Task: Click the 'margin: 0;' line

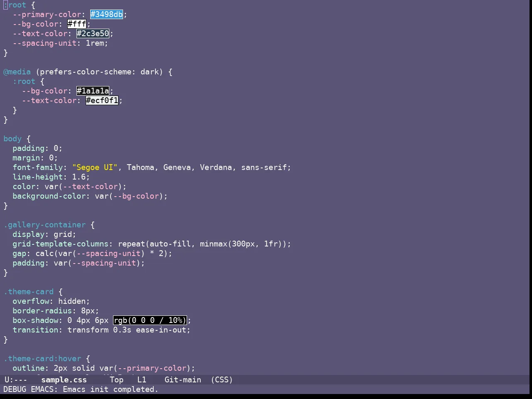Action: tap(35, 158)
